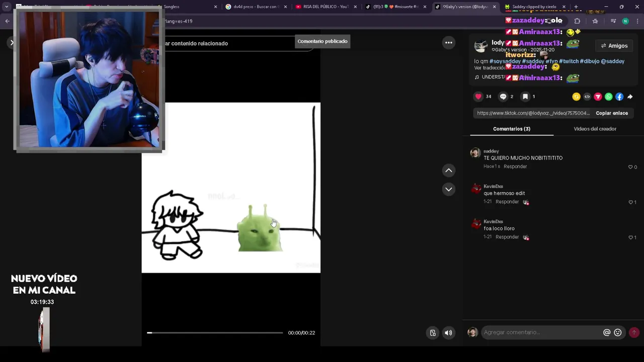Reply to saddey's comment
The width and height of the screenshot is (644, 362).
point(515,166)
